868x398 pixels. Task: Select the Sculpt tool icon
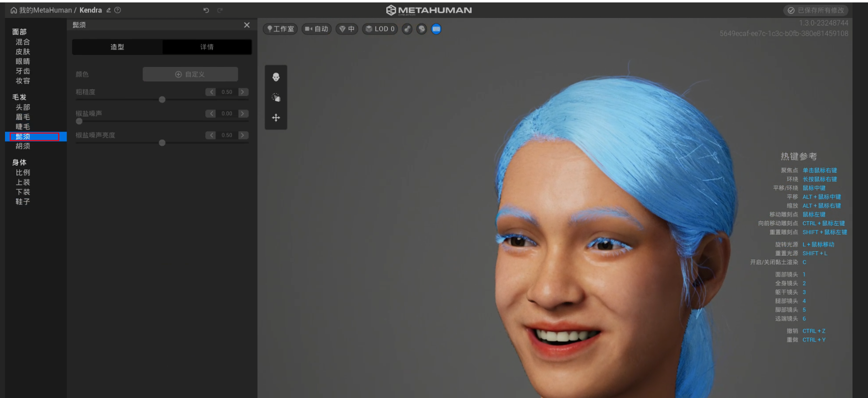[x=276, y=97]
